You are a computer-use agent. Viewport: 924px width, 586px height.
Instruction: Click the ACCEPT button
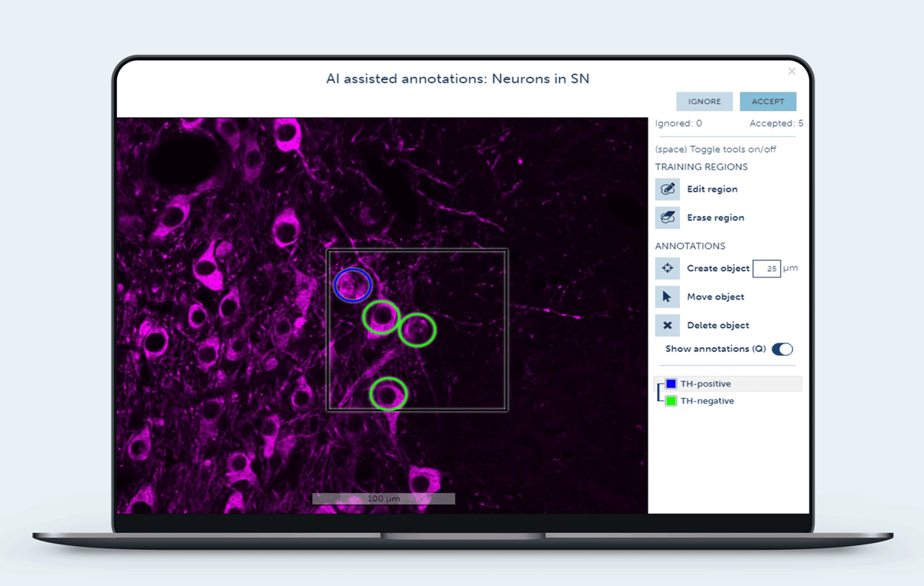[x=768, y=101]
